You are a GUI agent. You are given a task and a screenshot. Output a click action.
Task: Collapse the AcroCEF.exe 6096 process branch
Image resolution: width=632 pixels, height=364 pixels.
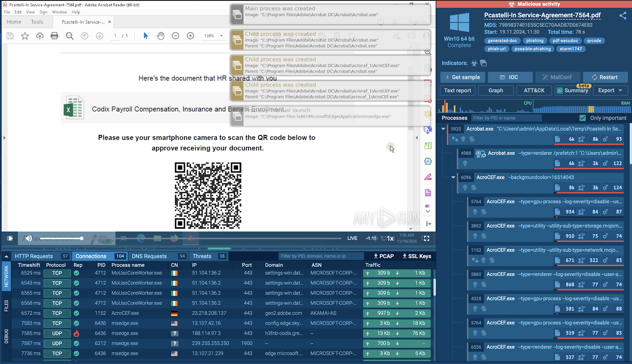(453, 177)
